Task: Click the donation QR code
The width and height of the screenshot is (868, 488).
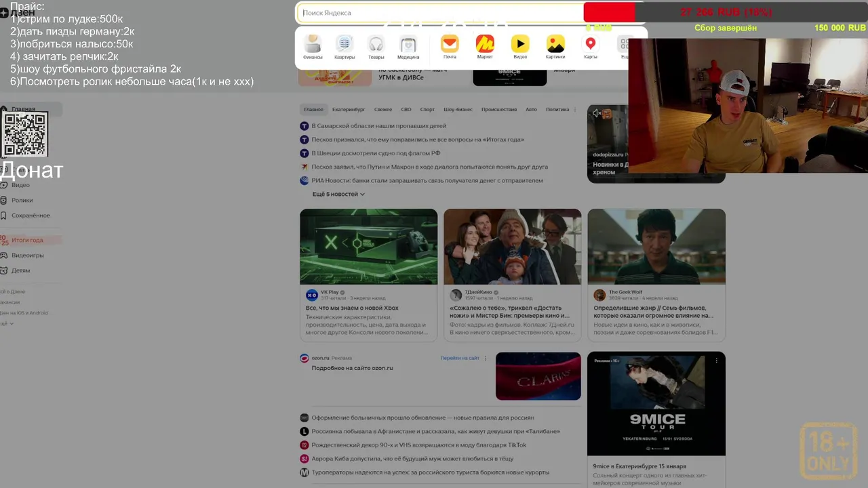Action: pyautogui.click(x=25, y=134)
